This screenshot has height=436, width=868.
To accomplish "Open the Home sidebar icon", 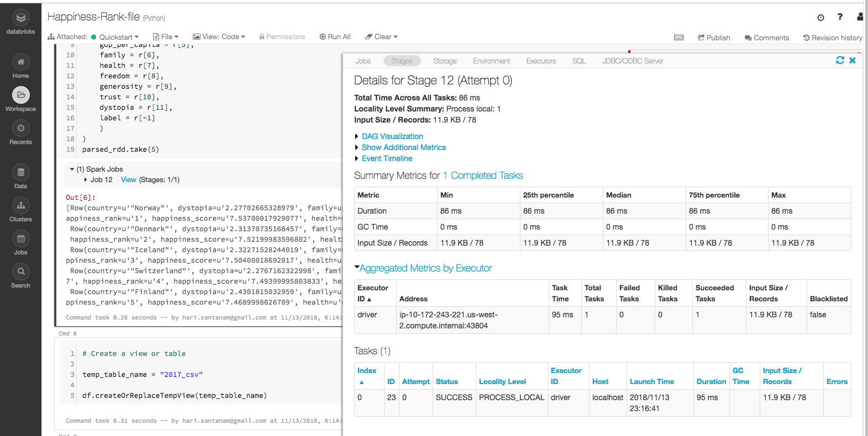I will coord(20,62).
